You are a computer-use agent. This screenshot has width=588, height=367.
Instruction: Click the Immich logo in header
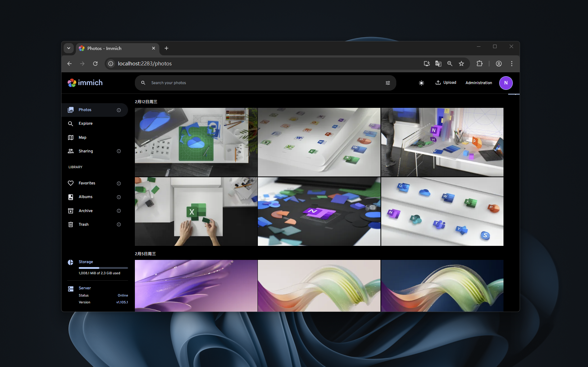[85, 83]
